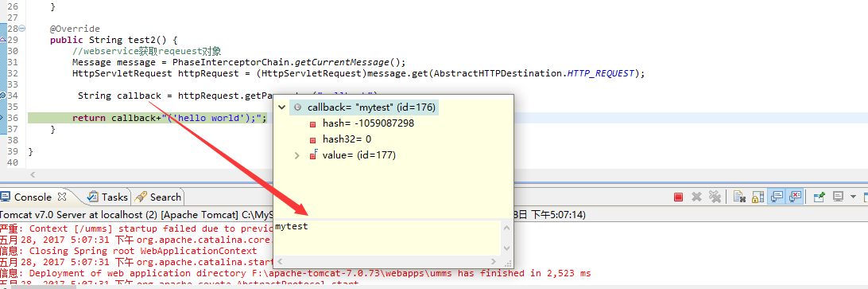Click the Console tab monitor icon
868x289 pixels.
(x=6, y=197)
